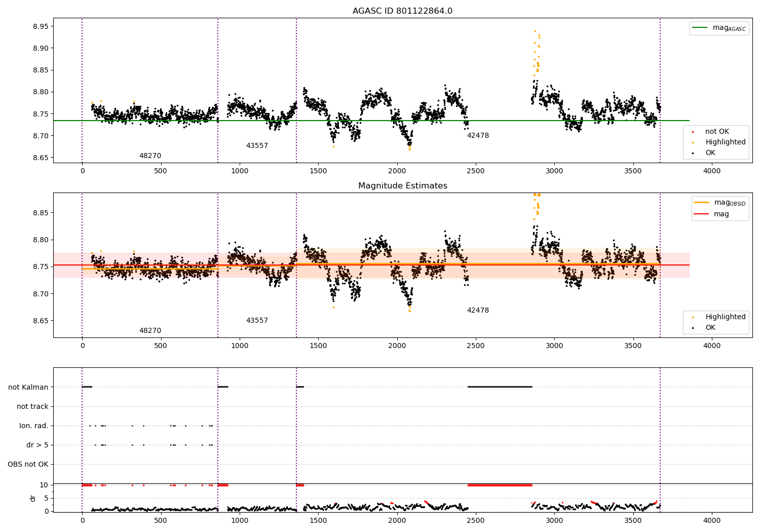Click 'Highlighted' legend entry in middle plot
This screenshot has width=760, height=532.
coord(725,317)
